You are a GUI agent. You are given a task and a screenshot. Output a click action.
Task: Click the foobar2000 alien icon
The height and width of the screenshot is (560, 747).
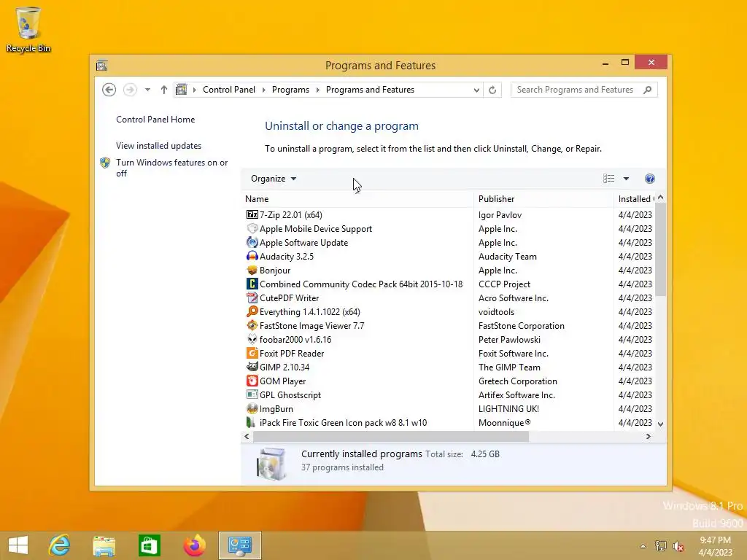[x=252, y=339]
